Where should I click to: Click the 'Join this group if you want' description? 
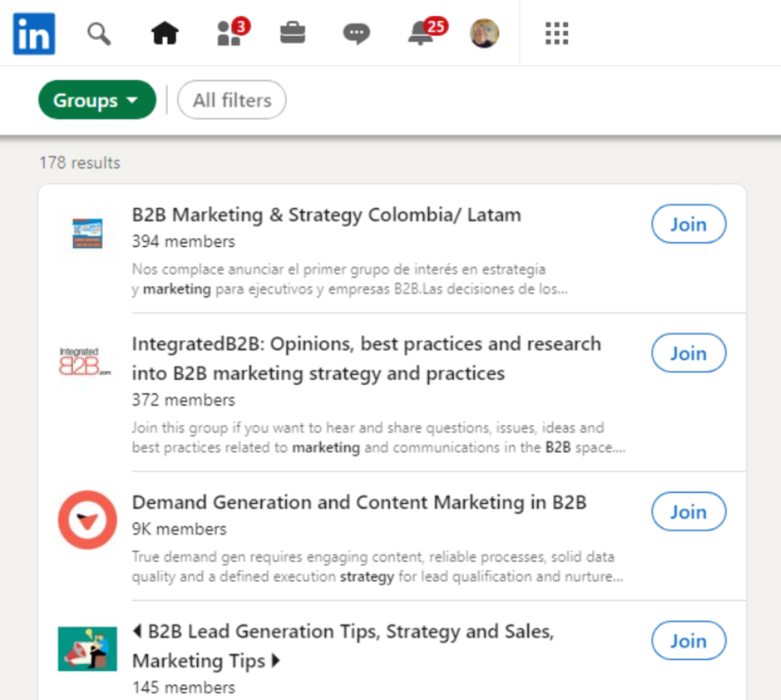click(379, 437)
